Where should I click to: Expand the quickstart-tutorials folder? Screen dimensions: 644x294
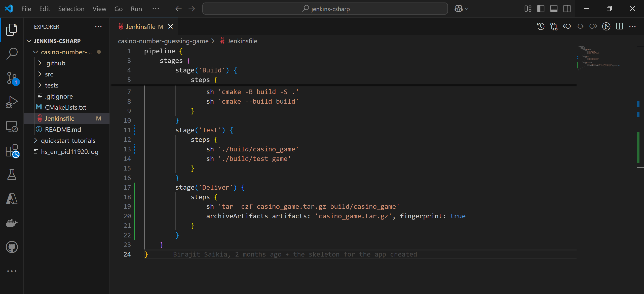35,140
